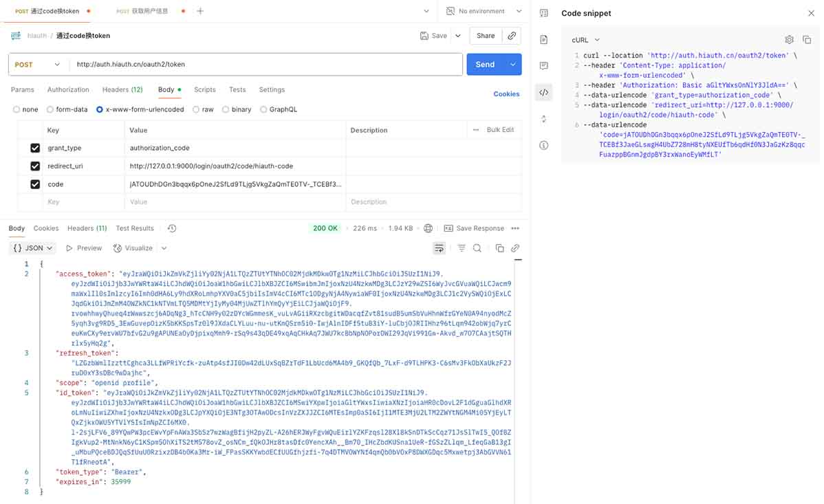
Task: Open the POST method dropdown
Action: click(x=38, y=65)
